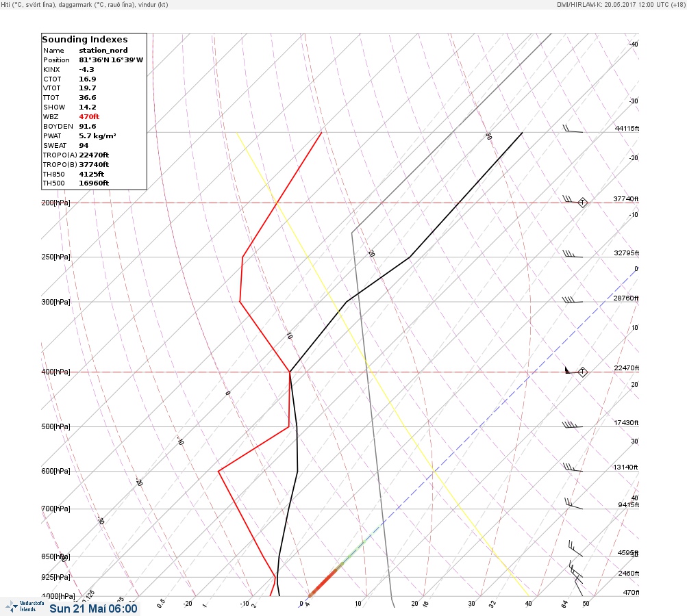The image size is (687, 616).
Task: Click the chart legend title at top left
Action: coord(84,4)
